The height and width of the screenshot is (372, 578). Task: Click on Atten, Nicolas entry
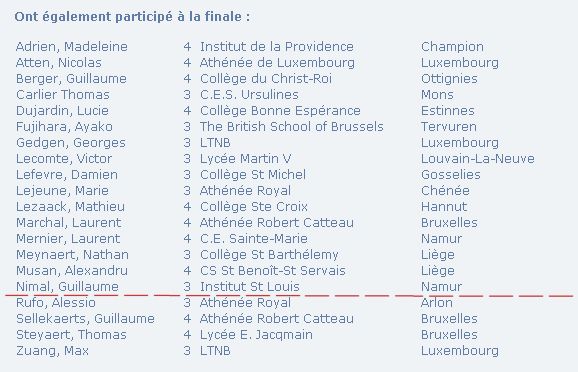point(59,63)
